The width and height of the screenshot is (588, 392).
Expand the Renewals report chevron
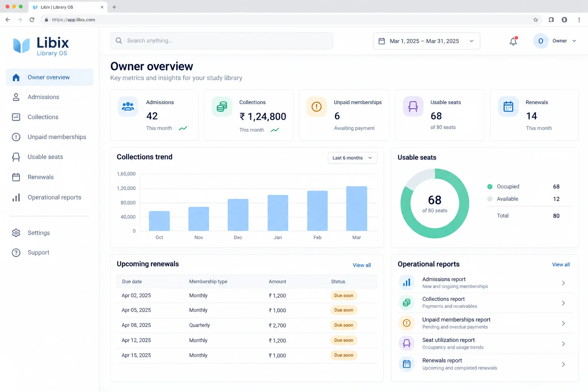click(x=563, y=364)
